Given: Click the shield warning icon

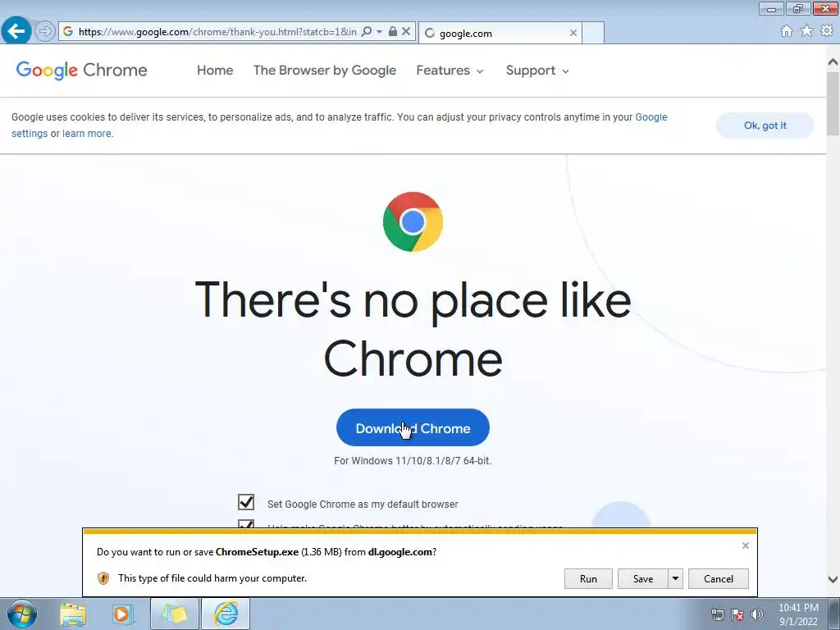Looking at the screenshot, I should [103, 578].
